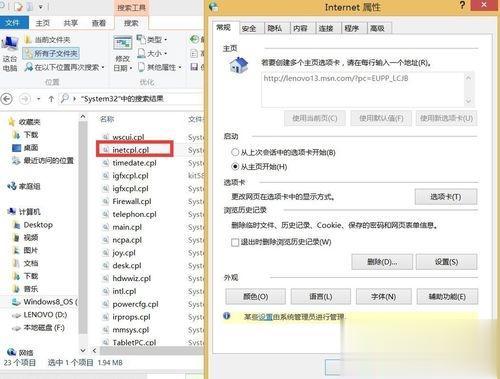This screenshot has height=379, width=500.
Task: Open the Pictures folder
Action: pyautogui.click(x=26, y=250)
